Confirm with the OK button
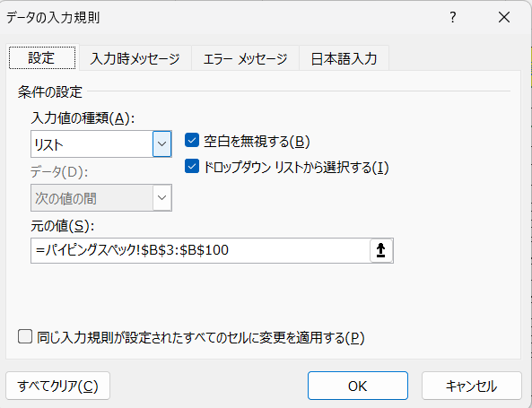532x408 pixels. pyautogui.click(x=358, y=386)
